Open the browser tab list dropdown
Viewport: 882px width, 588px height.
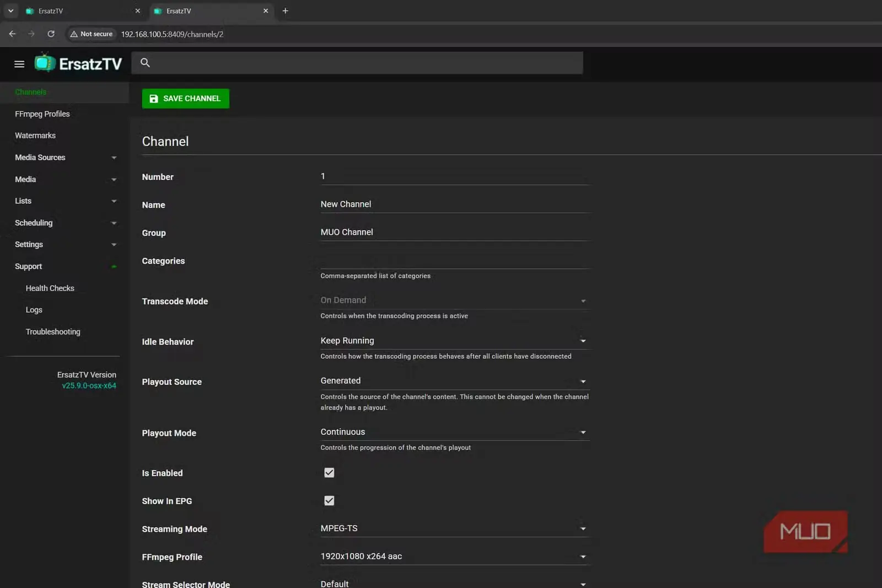tap(10, 11)
